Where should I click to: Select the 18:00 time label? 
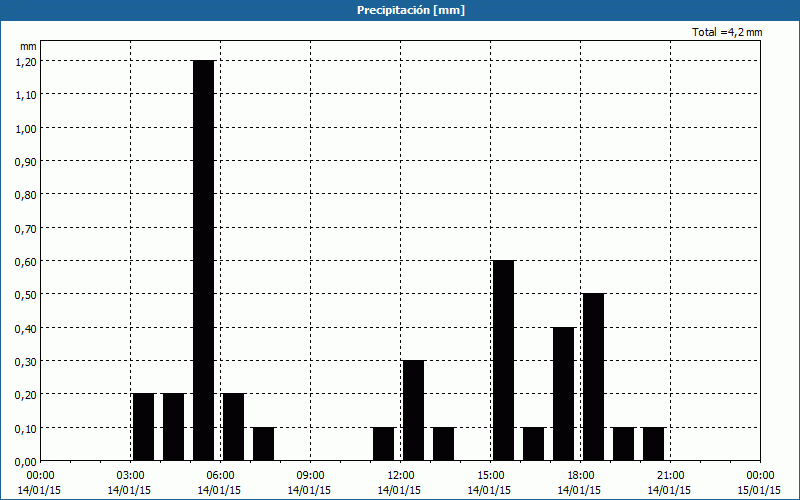click(x=580, y=476)
